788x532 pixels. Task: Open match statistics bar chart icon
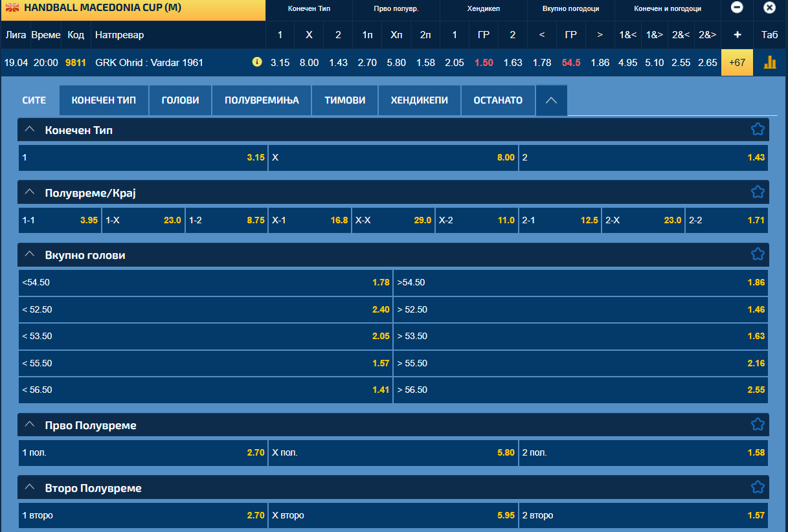click(770, 63)
